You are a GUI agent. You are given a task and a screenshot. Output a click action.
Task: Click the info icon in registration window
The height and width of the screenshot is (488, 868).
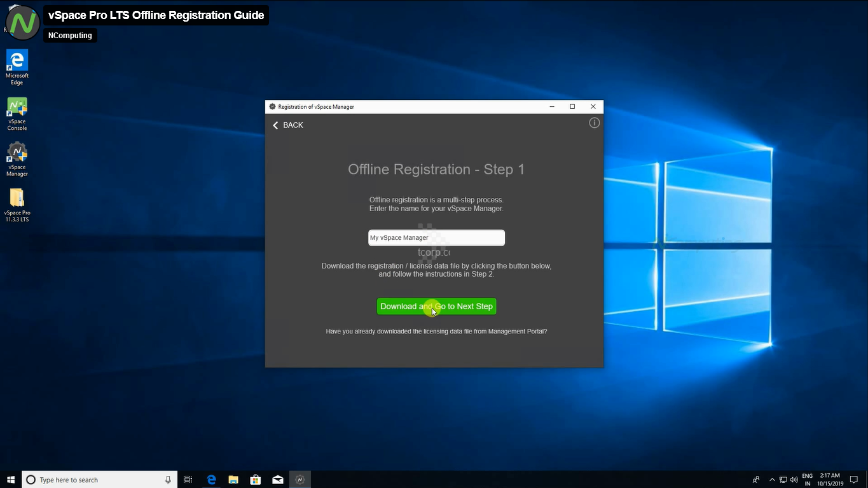[594, 123]
